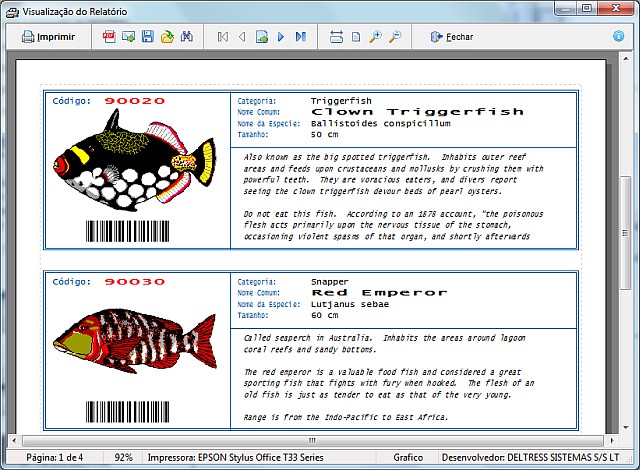Image resolution: width=640 pixels, height=470 pixels.
Task: Click the category value Triggerfish
Action: click(x=341, y=101)
